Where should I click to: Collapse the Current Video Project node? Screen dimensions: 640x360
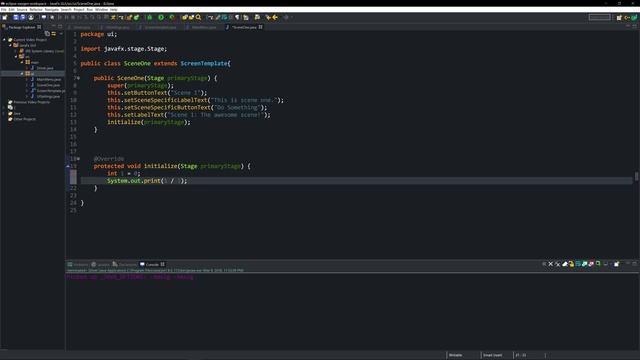point(4,40)
